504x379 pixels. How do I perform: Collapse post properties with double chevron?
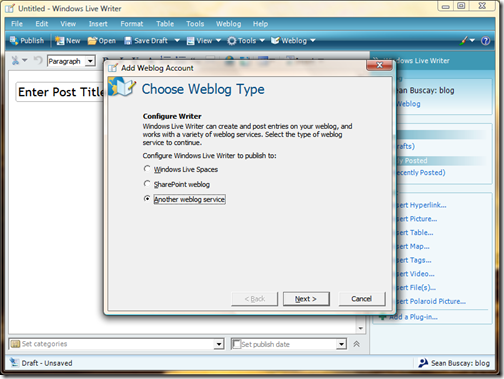point(356,344)
